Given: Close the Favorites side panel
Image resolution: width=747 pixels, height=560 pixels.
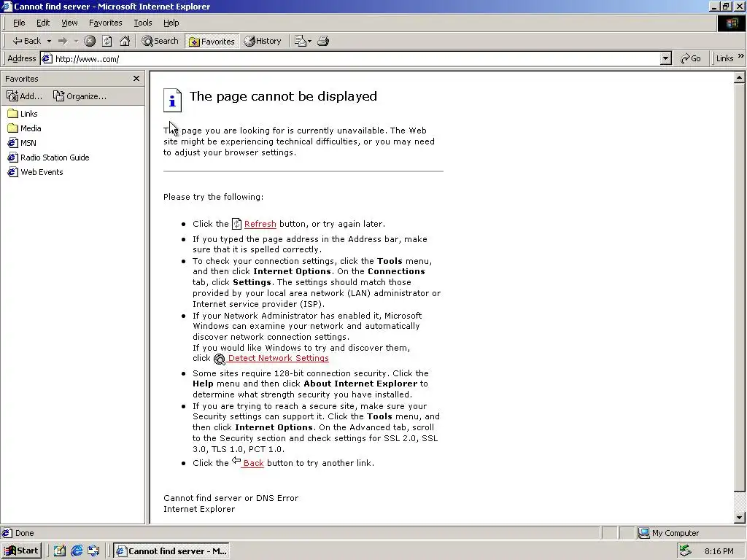Looking at the screenshot, I should [x=136, y=78].
